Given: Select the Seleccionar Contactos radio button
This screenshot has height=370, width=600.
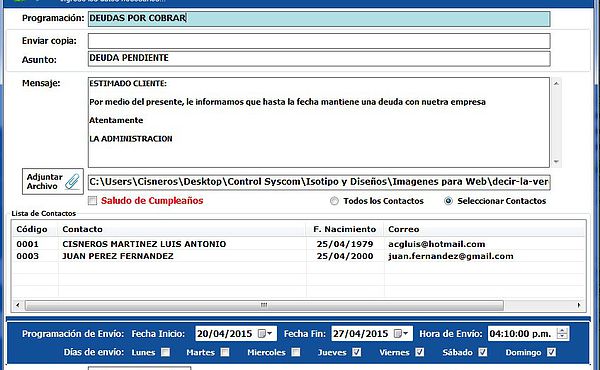Looking at the screenshot, I should click(448, 201).
